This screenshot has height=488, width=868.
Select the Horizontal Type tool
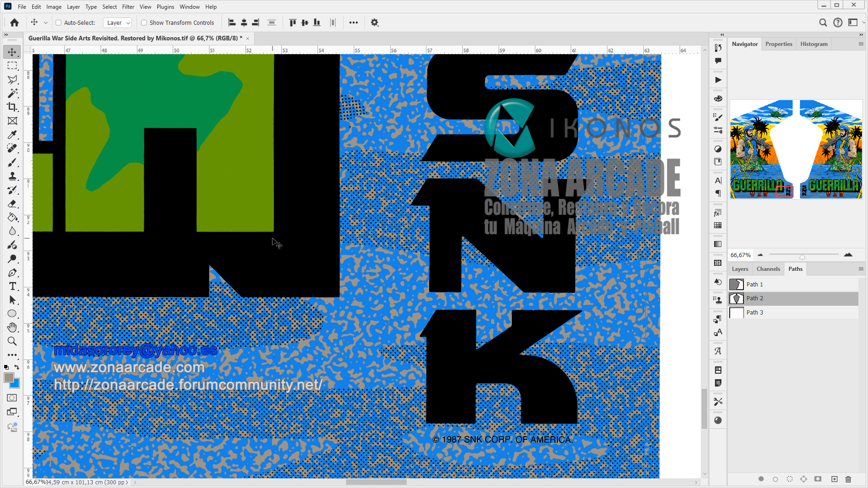click(12, 286)
